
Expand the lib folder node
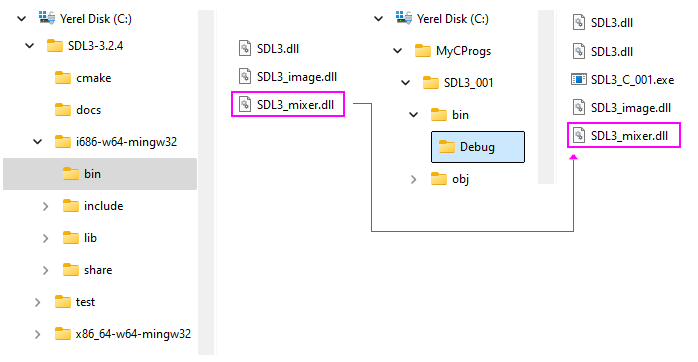coord(45,238)
